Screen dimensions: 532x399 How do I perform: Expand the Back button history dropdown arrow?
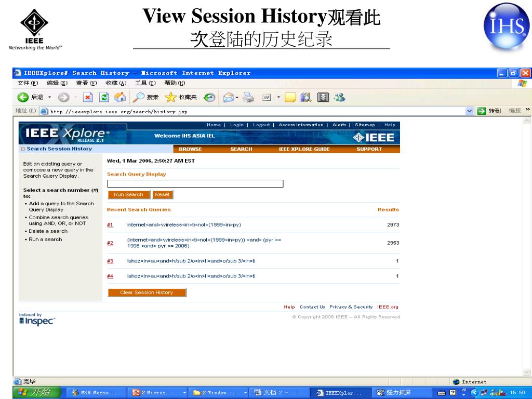(49, 98)
